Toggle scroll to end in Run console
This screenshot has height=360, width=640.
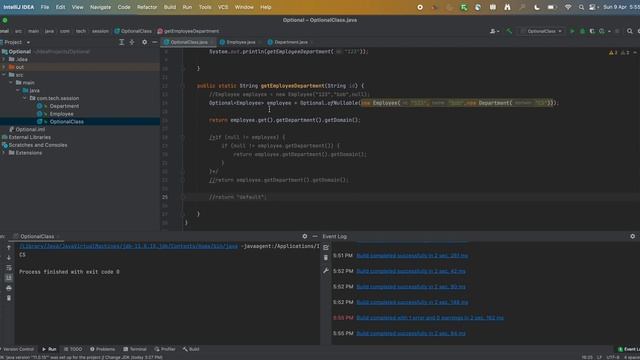(x=9, y=278)
